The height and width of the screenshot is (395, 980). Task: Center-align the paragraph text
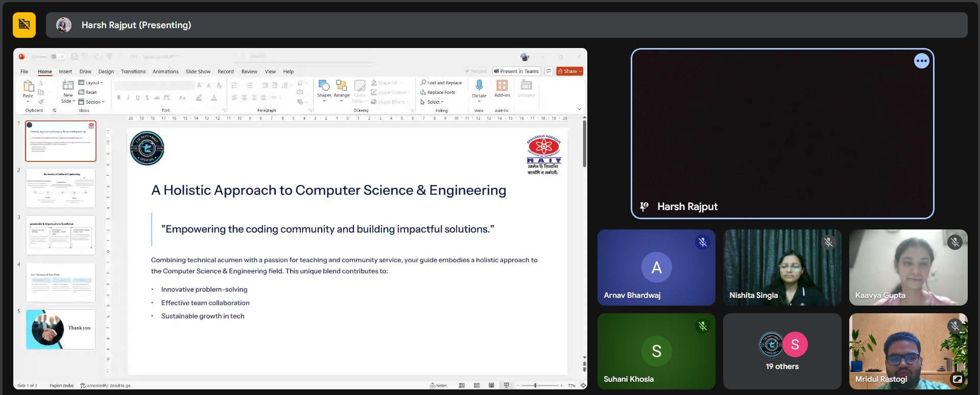pyautogui.click(x=244, y=98)
